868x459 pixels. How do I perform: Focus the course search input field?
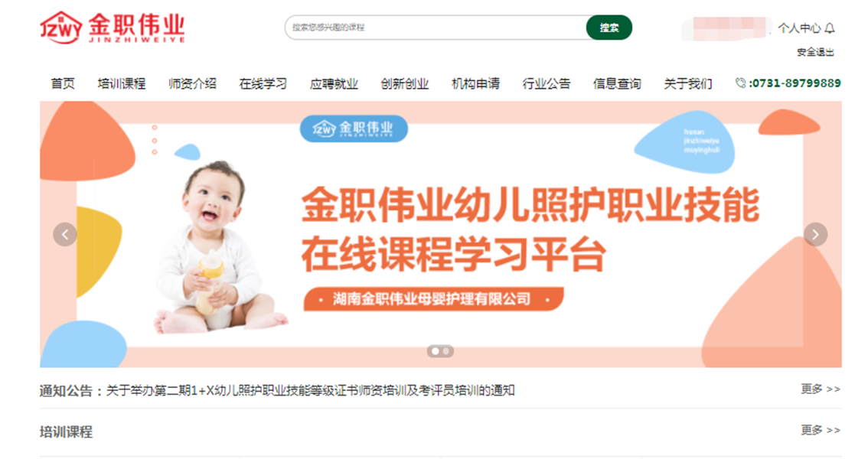point(436,28)
